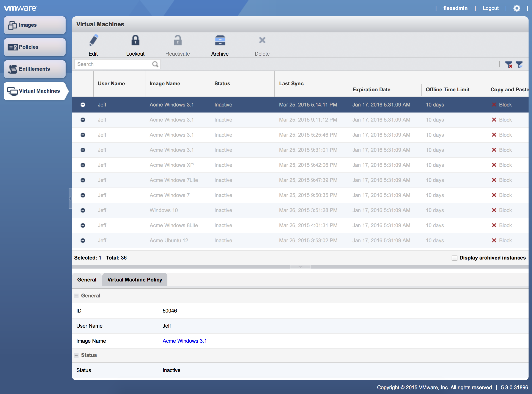Click the ID value 50046
Screen dimensions: 532x394
tap(170, 311)
